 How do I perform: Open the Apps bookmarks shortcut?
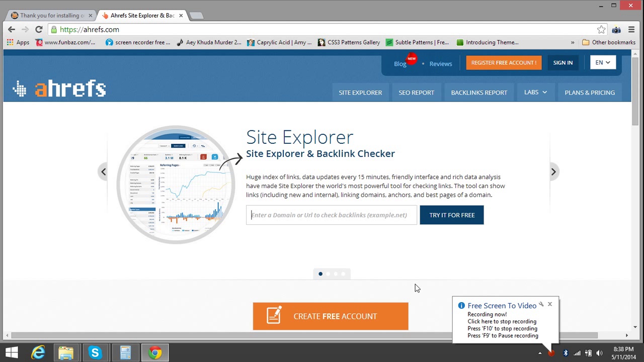click(18, 42)
